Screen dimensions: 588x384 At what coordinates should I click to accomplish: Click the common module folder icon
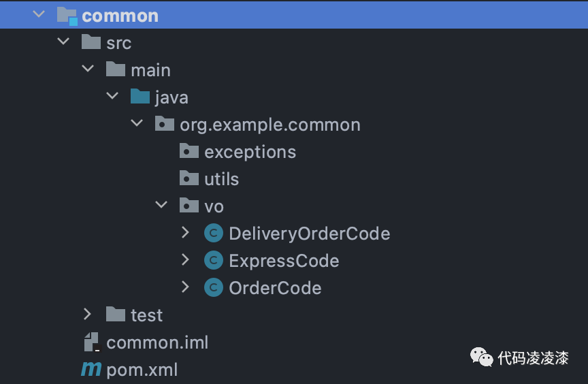(x=67, y=15)
